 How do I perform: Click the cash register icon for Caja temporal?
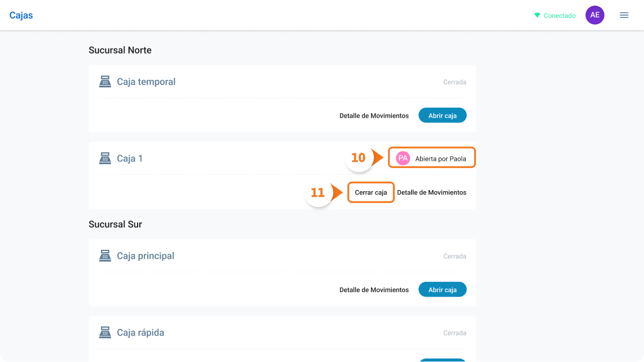[x=105, y=81]
